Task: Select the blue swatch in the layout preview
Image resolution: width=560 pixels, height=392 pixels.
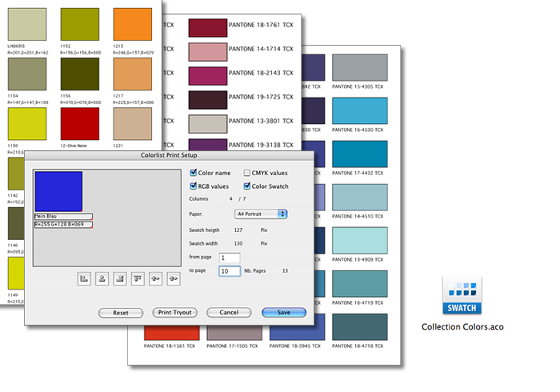Action: (58, 191)
